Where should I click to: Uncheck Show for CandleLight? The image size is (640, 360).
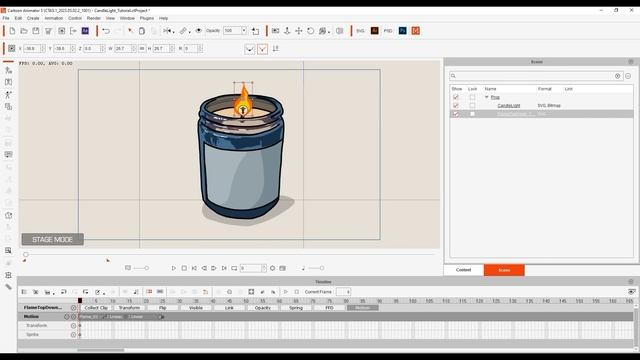[x=456, y=105]
